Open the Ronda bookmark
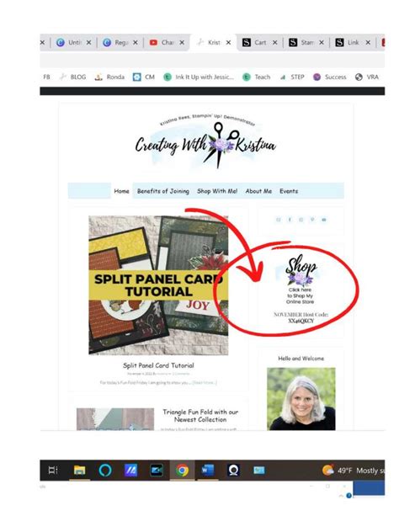The width and height of the screenshot is (399, 532). pos(109,77)
